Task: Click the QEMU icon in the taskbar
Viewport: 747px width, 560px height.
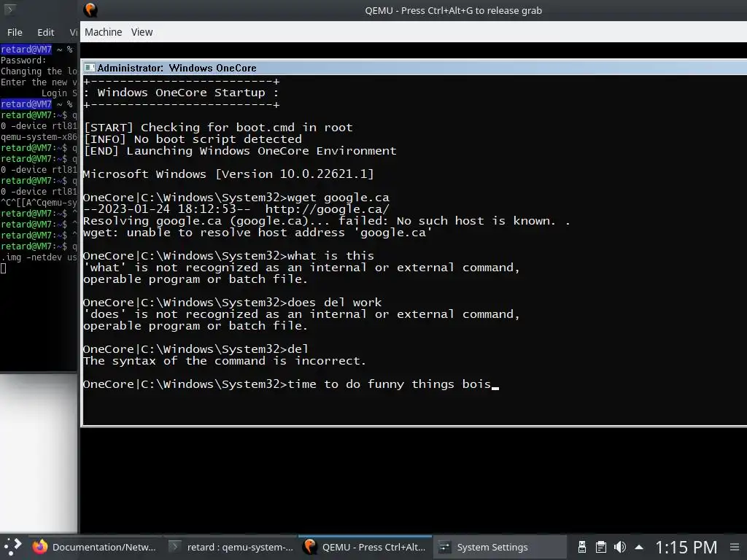Action: coord(310,547)
